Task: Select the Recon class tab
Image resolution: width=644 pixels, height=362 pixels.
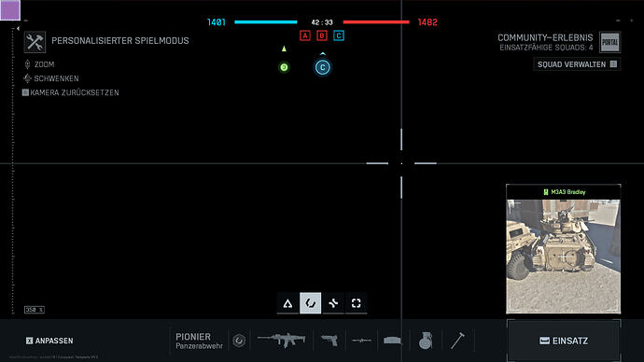Action: click(357, 303)
